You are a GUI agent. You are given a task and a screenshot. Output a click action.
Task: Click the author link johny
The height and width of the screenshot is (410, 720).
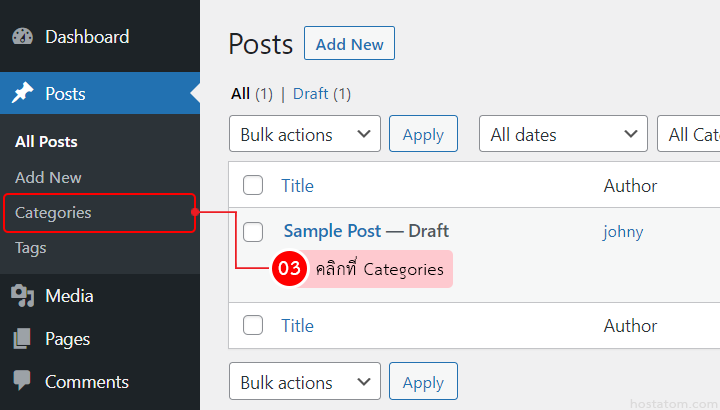pos(623,232)
